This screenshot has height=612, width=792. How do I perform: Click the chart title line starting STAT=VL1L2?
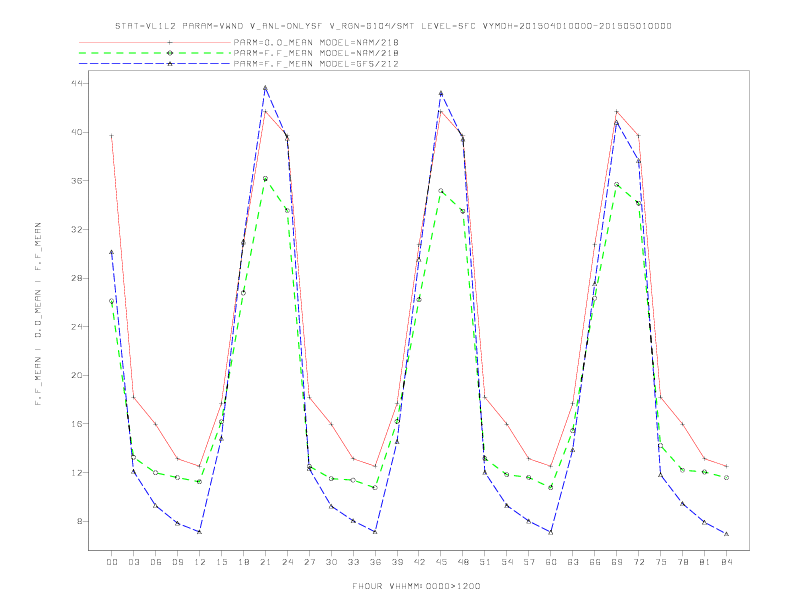pos(393,26)
